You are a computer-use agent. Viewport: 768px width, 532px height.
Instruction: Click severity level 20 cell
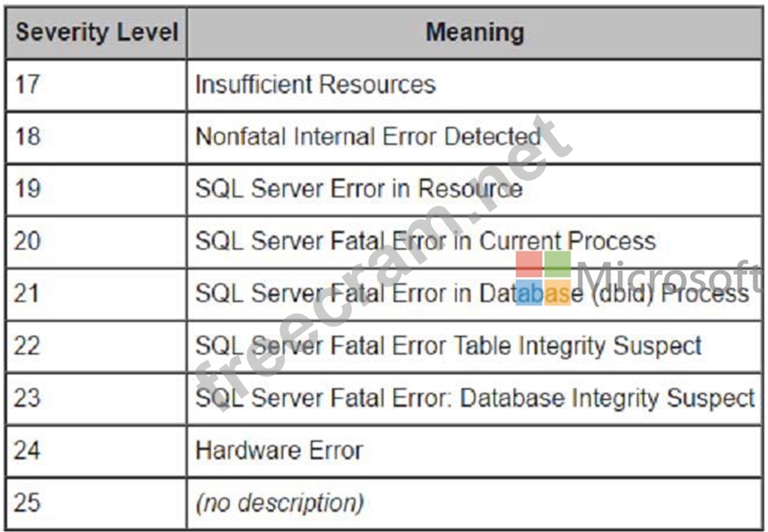tap(96, 242)
